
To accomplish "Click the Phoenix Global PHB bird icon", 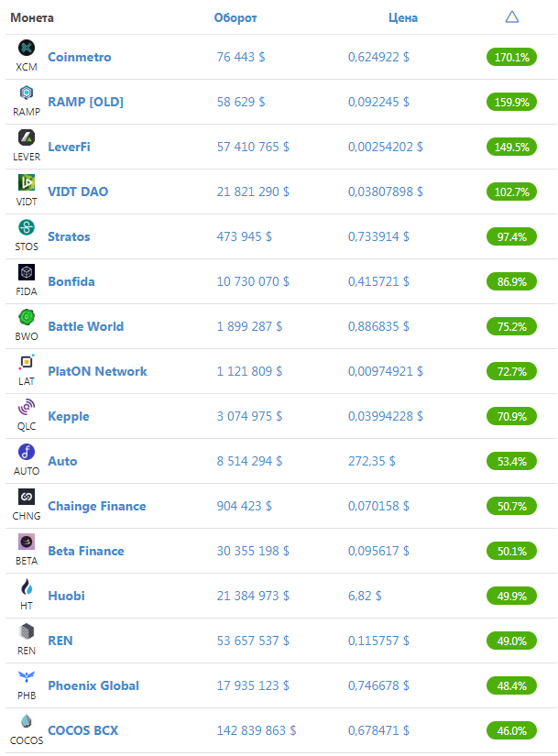I will coord(26,676).
